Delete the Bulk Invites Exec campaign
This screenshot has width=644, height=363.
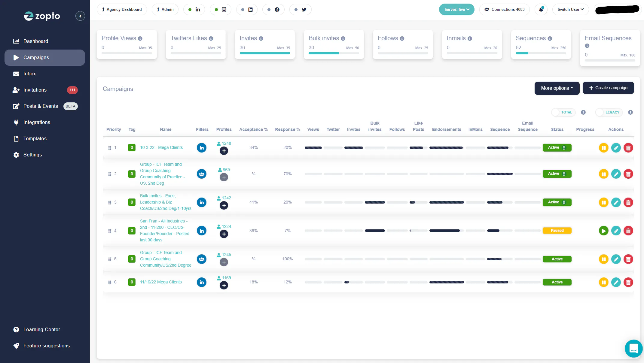(x=628, y=202)
